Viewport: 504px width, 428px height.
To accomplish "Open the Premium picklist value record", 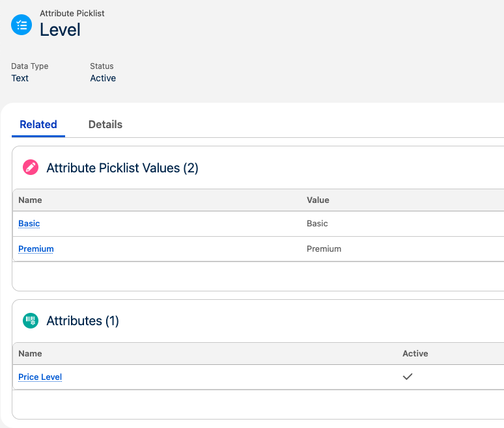I will [36, 249].
